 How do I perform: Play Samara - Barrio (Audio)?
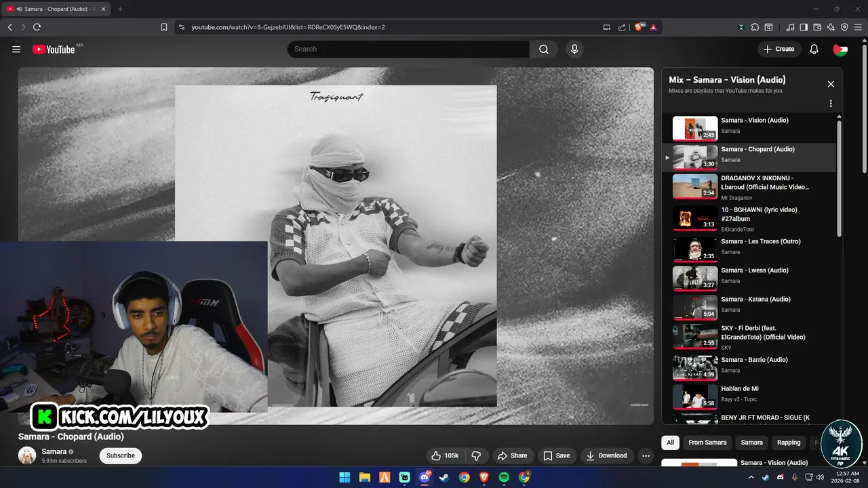[x=749, y=367]
